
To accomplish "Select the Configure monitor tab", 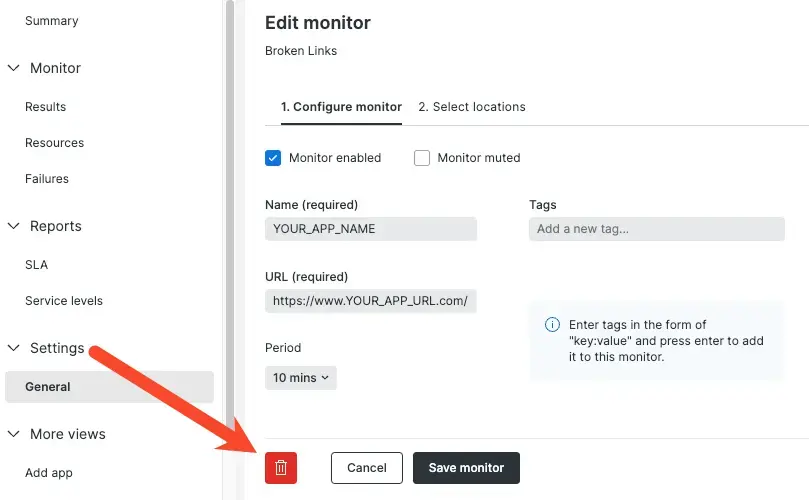I will 341,107.
